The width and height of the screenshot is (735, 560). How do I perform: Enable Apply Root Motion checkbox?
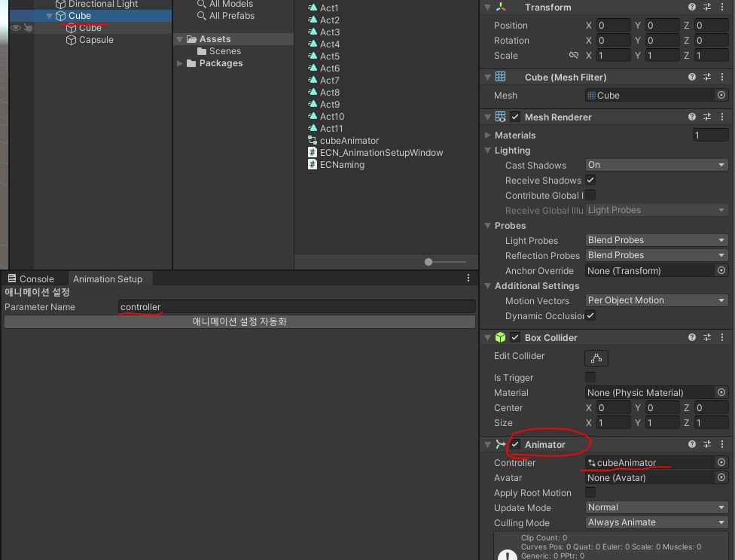pyautogui.click(x=590, y=492)
